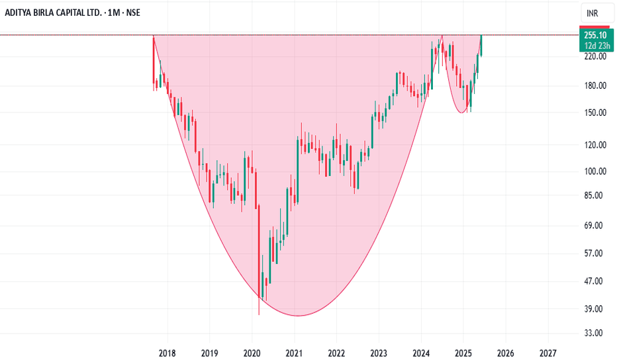
Task: Click the 2027 time axis label
Action: [x=547, y=353]
